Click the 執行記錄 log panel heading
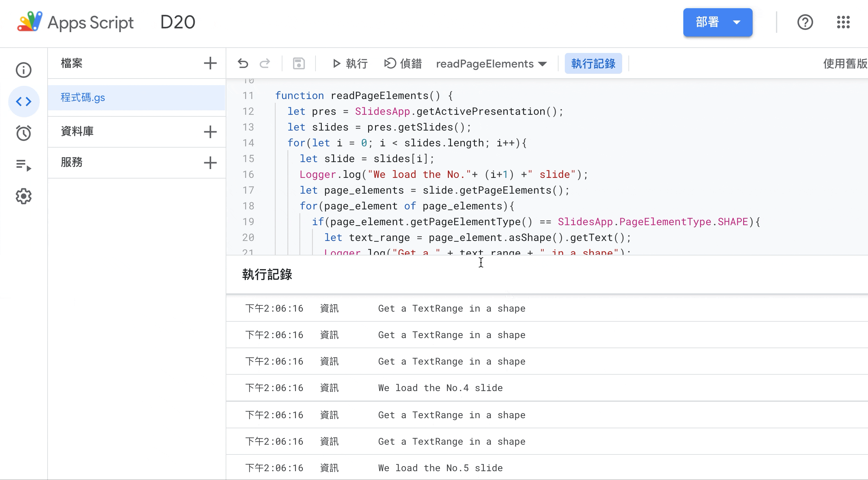 (x=267, y=274)
